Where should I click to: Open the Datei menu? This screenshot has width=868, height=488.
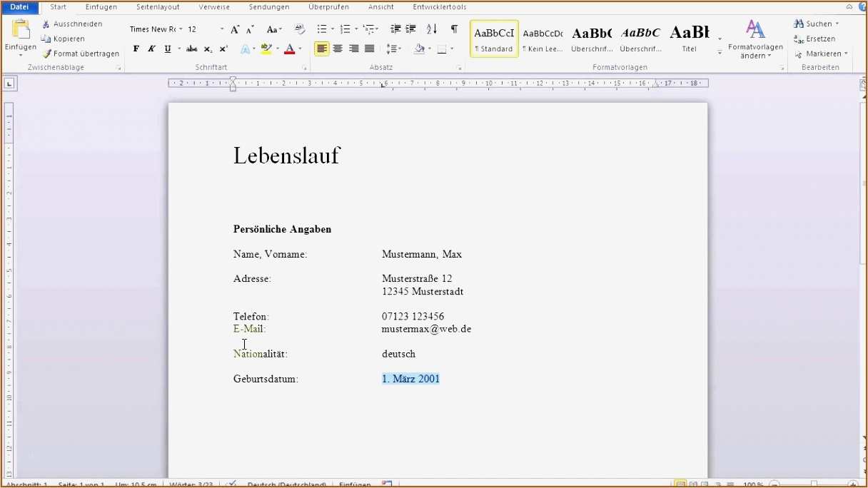[x=19, y=6]
